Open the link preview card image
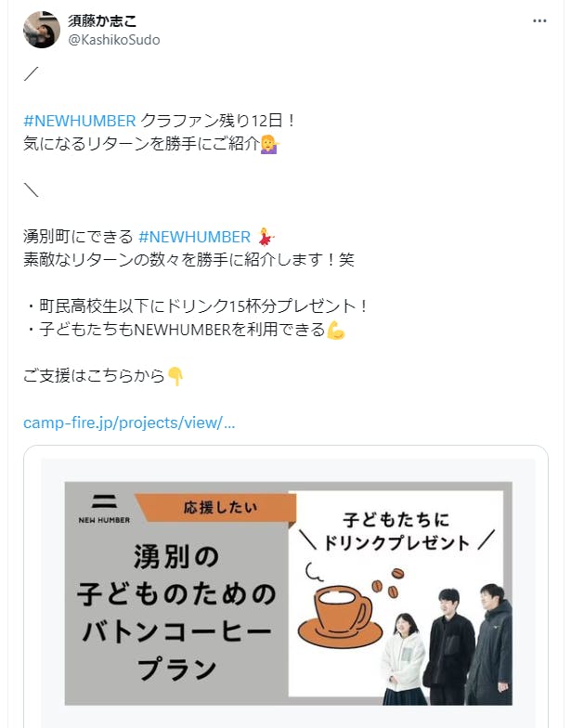 tap(288, 592)
